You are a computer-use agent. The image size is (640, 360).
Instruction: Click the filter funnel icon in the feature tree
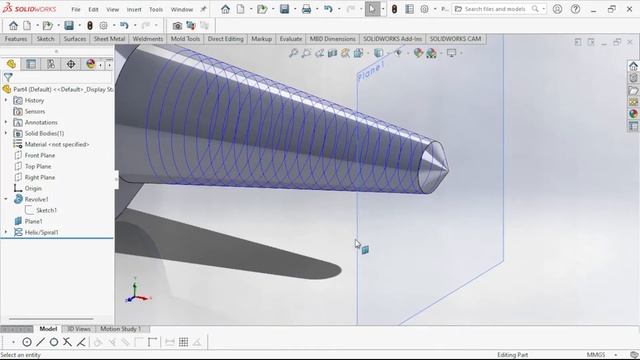pos(8,77)
